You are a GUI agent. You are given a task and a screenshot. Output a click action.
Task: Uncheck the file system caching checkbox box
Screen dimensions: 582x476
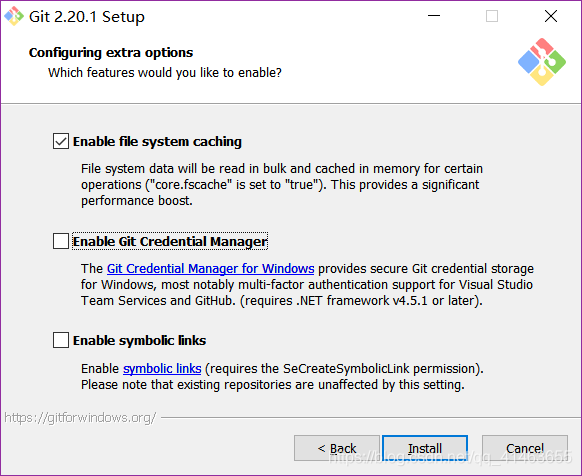[61, 141]
